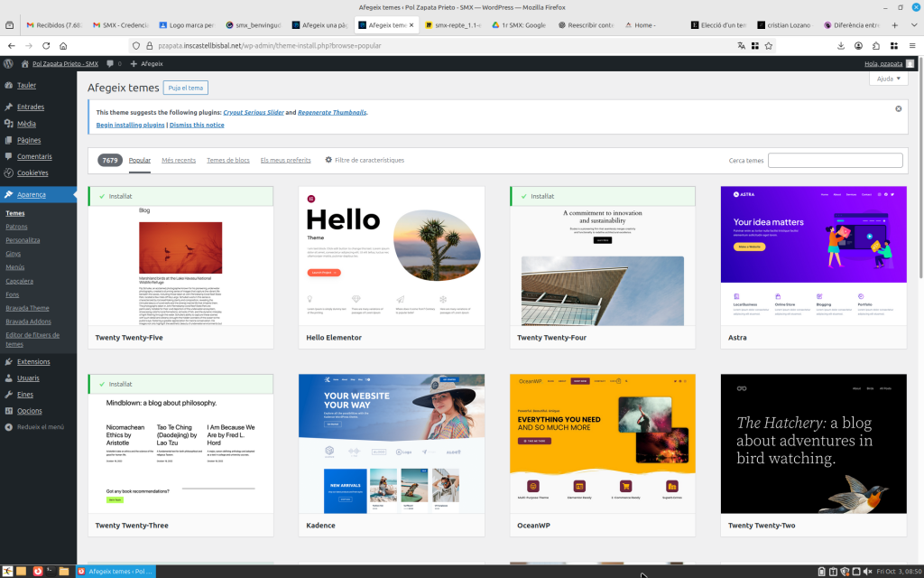This screenshot has height=578, width=924.
Task: Dismiss the plugin suggestion notice
Action: coord(898,108)
